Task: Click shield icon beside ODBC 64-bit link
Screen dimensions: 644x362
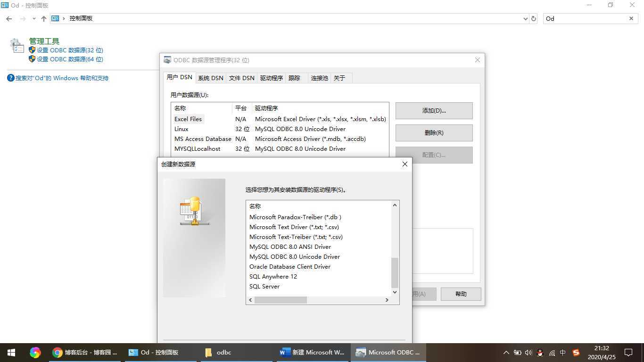Action: coord(32,59)
